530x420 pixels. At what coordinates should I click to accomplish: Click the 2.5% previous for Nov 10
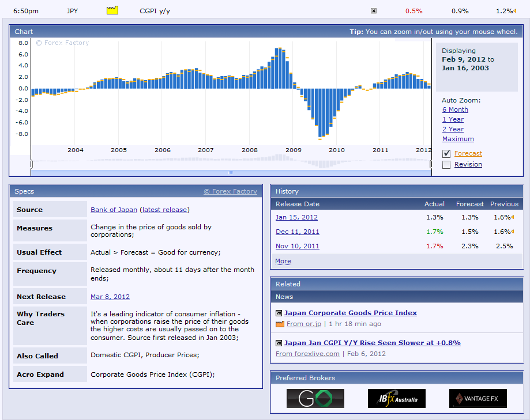tap(504, 246)
